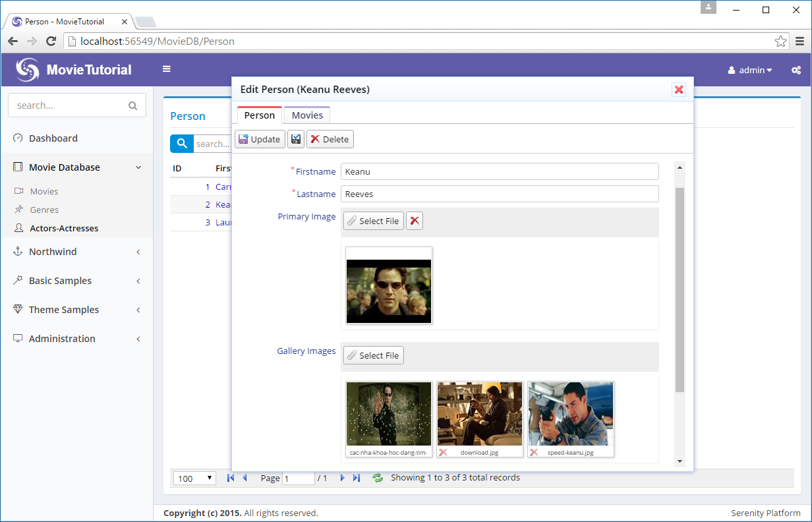Delete the speed-keanu.jpg gallery image
Image resolution: width=812 pixels, height=522 pixels.
(x=534, y=453)
